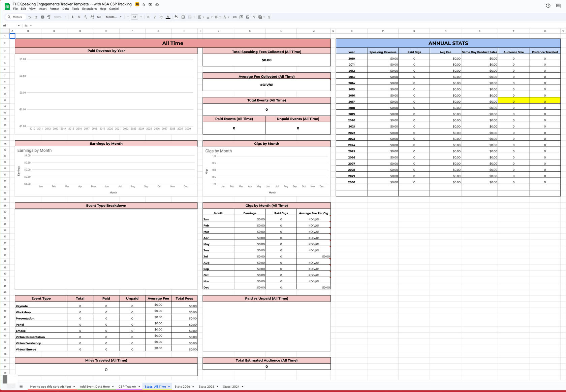566x392 pixels.
Task: Click the insert chart icon
Action: click(248, 17)
